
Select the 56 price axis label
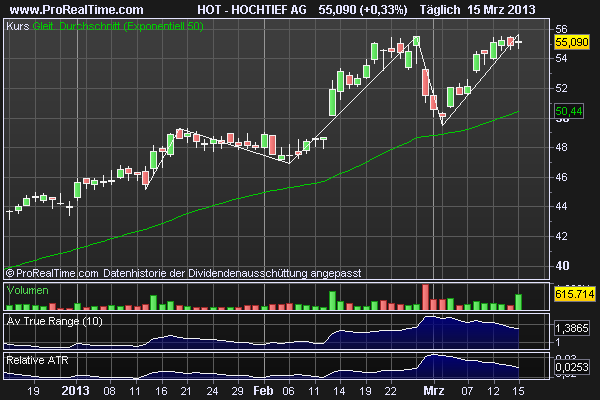561,29
